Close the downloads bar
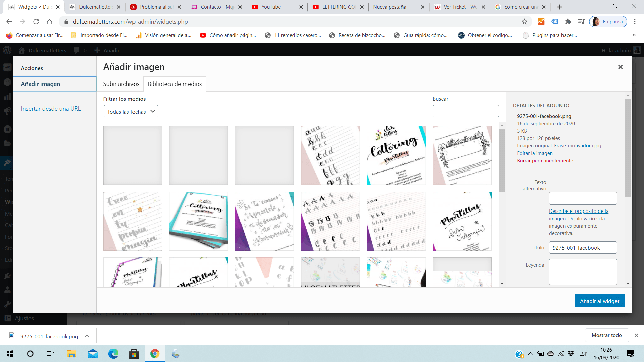The width and height of the screenshot is (644, 362). (636, 335)
